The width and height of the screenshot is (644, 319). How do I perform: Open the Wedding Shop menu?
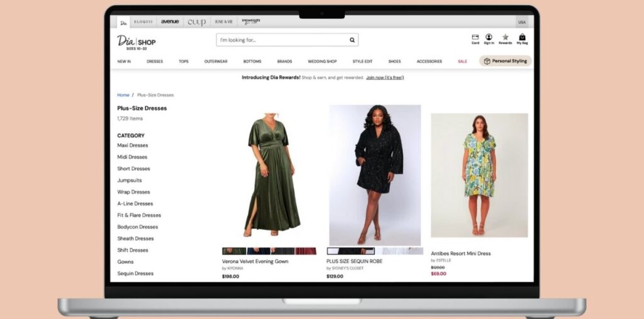coord(322,62)
